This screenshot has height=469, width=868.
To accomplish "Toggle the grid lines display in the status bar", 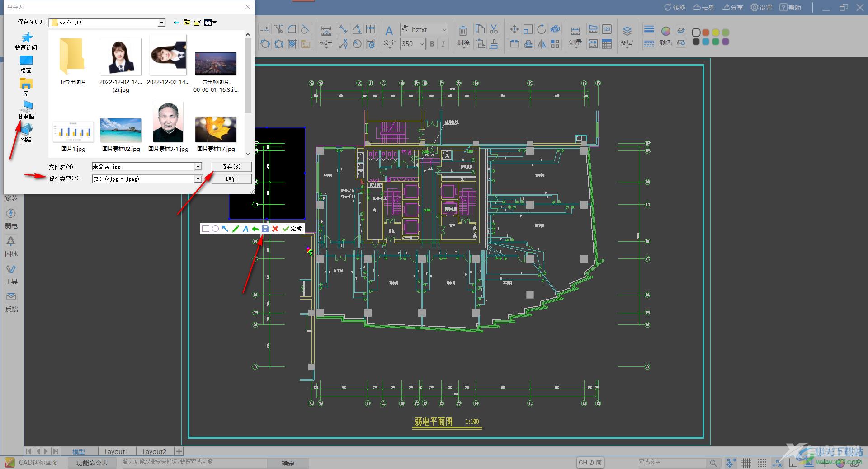I will click(x=746, y=463).
